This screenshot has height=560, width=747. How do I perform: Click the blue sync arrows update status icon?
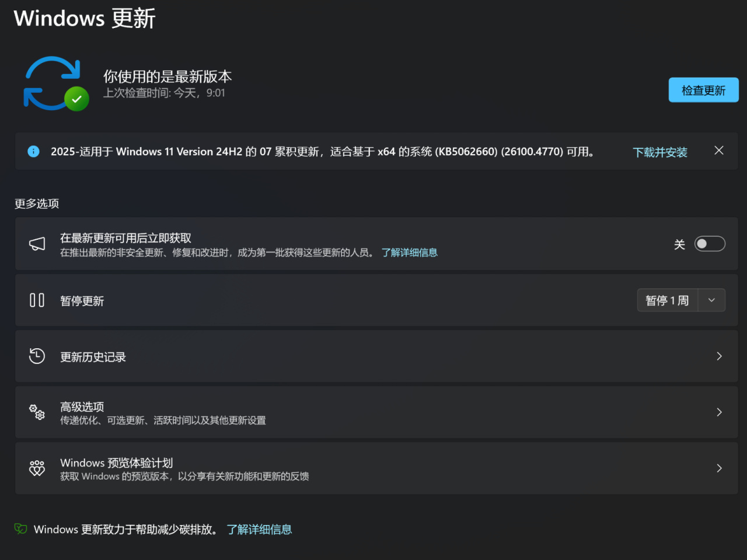pyautogui.click(x=56, y=83)
